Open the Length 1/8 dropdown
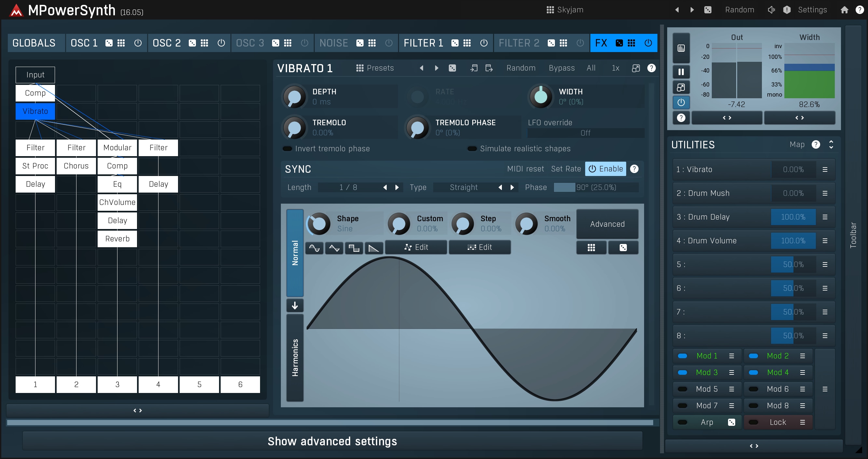Viewport: 868px width, 459px height. [348, 187]
